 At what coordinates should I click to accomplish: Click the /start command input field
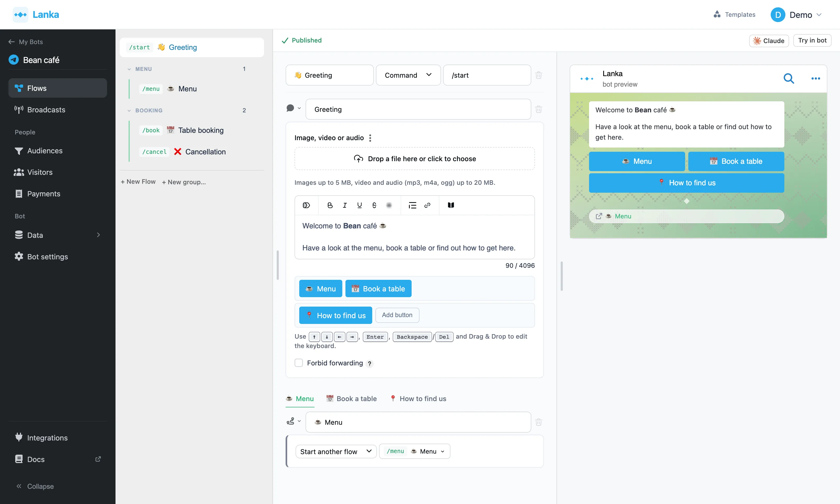487,75
